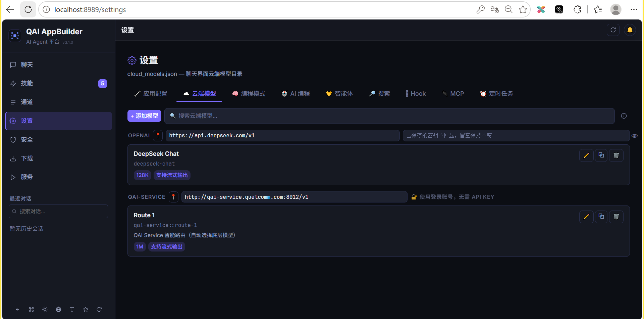Image resolution: width=644 pixels, height=319 pixels.
Task: Click the 添加模型 button
Action: 144,116
